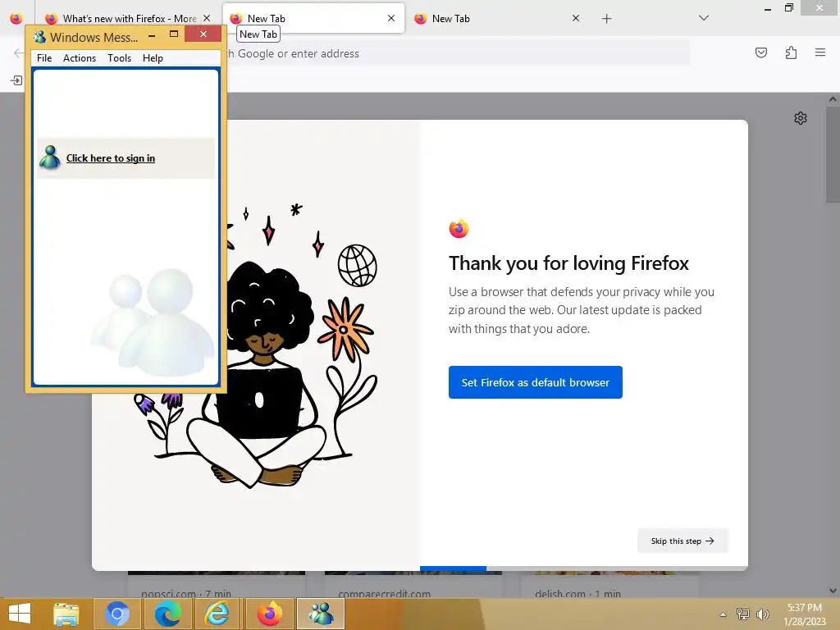Click Set Firefox as default browser
Viewport: 840px width, 630px height.
(535, 382)
